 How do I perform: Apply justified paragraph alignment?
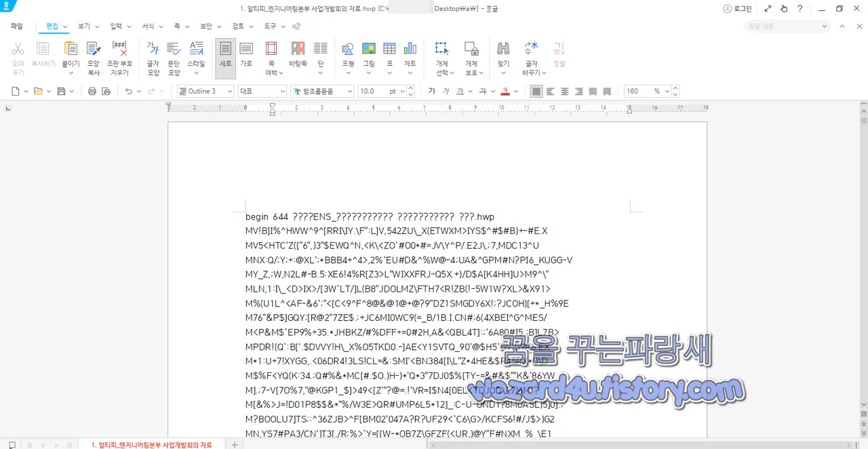click(x=536, y=91)
